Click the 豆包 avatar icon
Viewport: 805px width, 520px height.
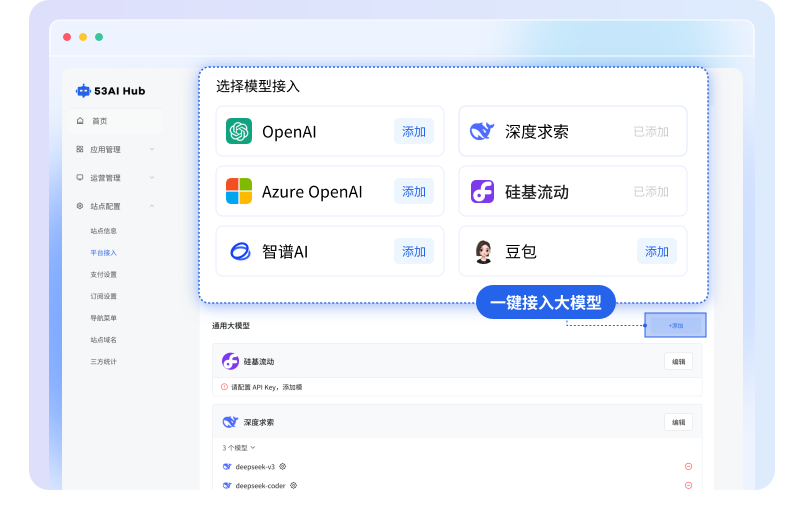tap(483, 252)
